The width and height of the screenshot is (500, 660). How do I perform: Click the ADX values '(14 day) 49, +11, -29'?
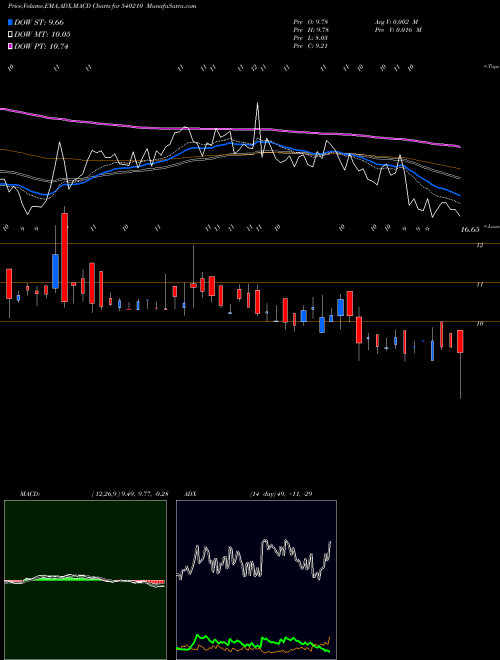tap(281, 494)
